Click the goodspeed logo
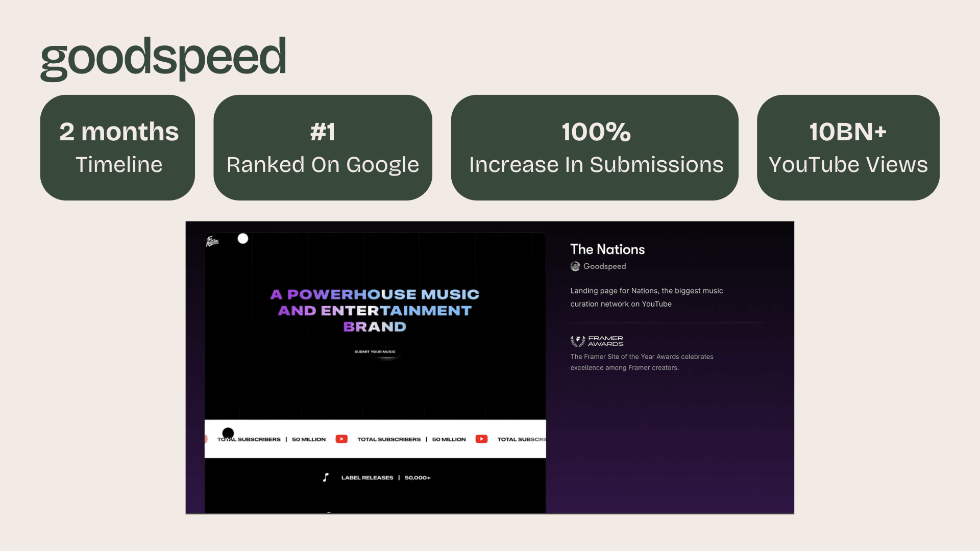Screen dimensions: 980x551 pyautogui.click(x=163, y=58)
